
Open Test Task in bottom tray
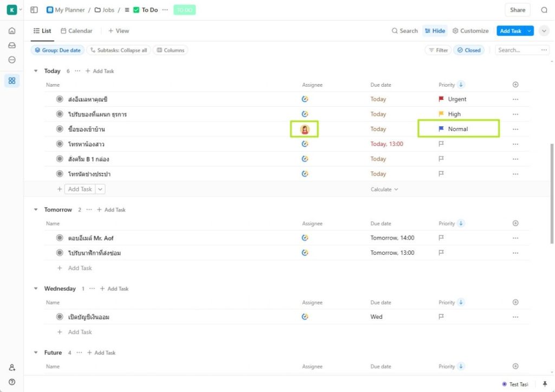[515, 384]
